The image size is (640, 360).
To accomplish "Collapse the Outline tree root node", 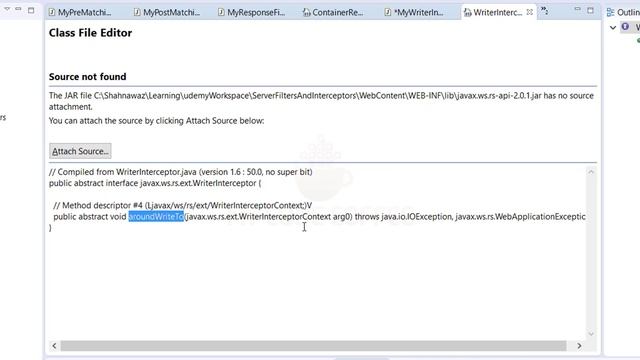I will [x=613, y=27].
